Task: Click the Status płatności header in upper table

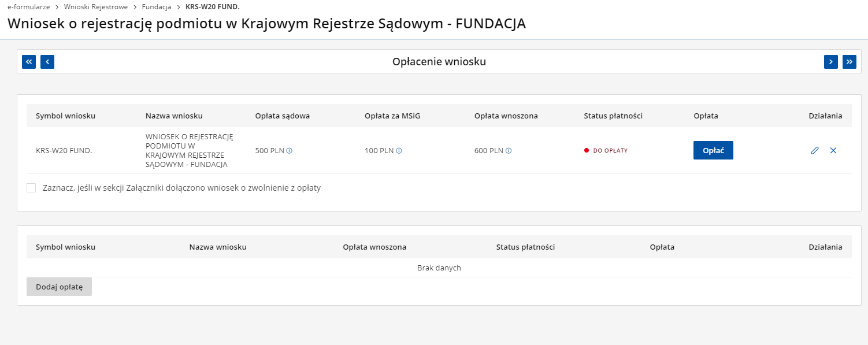Action: (x=613, y=116)
